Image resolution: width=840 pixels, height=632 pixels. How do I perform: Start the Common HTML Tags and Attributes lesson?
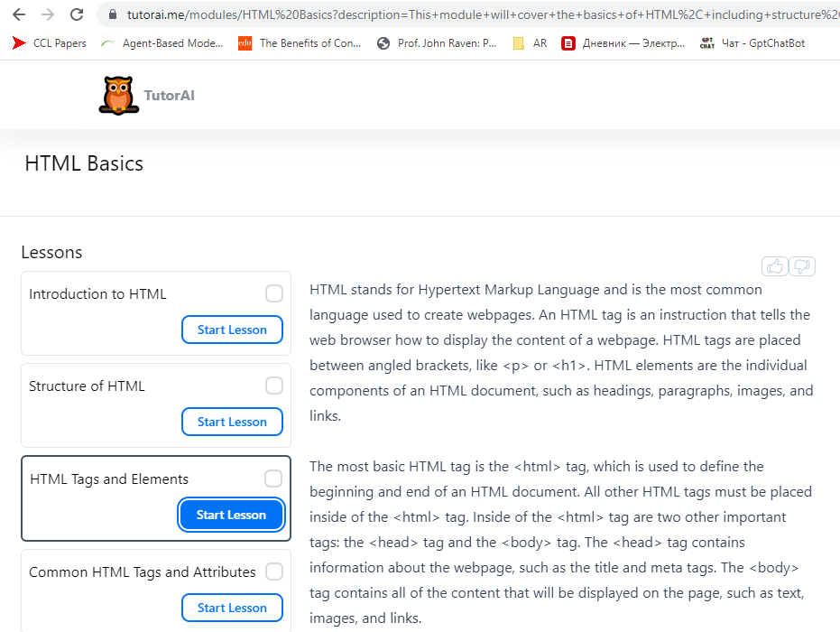(232, 608)
